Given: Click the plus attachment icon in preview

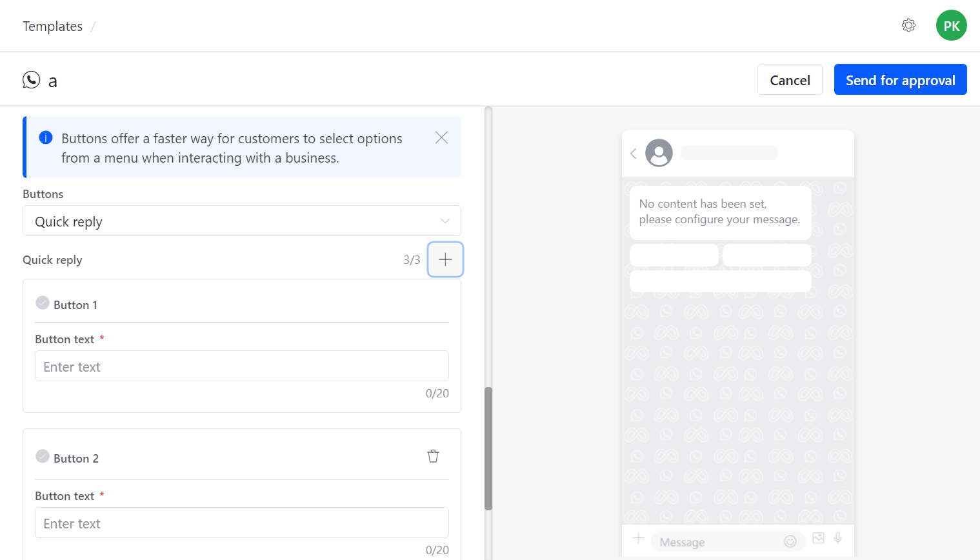Looking at the screenshot, I should tap(638, 538).
